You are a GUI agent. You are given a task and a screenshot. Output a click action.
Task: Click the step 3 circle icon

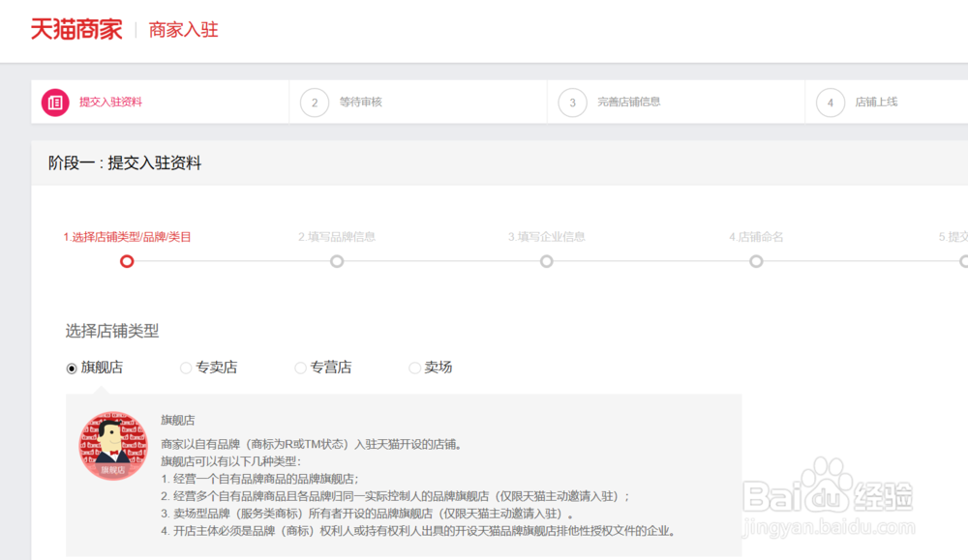pyautogui.click(x=572, y=103)
